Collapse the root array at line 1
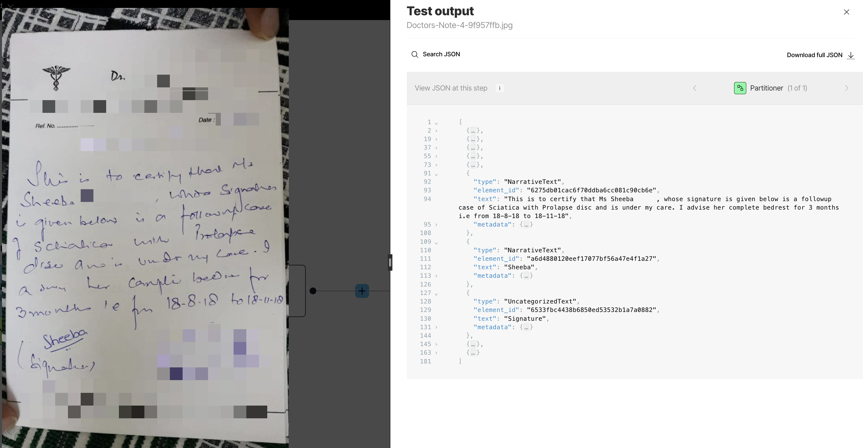 tap(436, 123)
